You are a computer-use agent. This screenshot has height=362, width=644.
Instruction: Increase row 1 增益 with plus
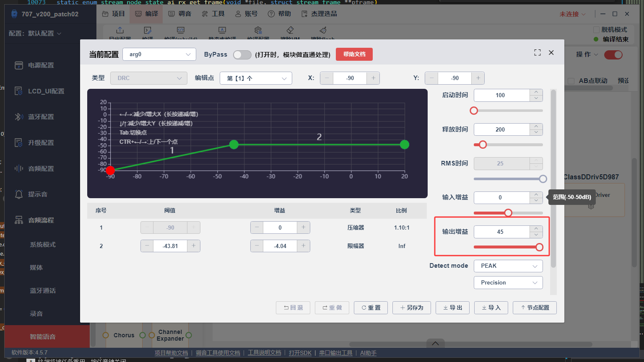[x=303, y=228]
